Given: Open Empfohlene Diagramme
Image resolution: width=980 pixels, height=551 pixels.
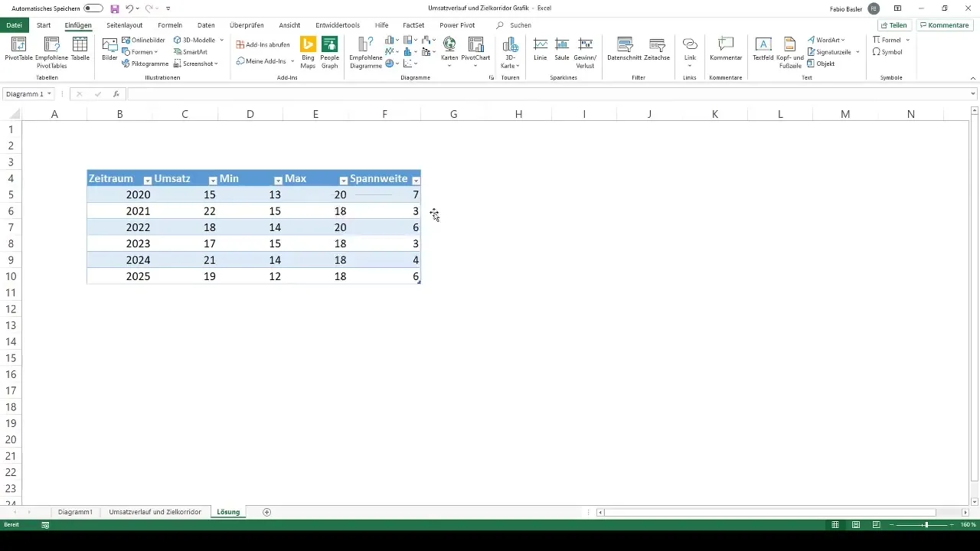Looking at the screenshot, I should pyautogui.click(x=365, y=52).
